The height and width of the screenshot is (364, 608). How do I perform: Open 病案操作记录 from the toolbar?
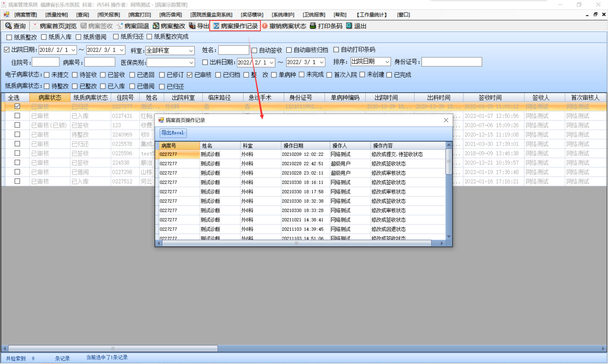[235, 26]
